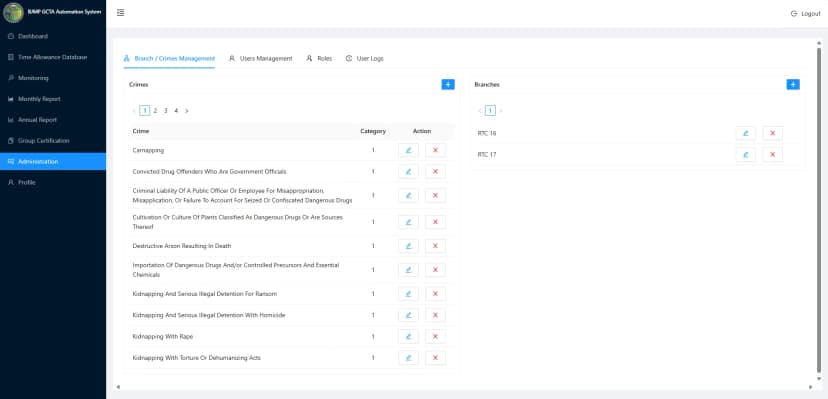Open Time Allowance Database in sidebar
Image resolution: width=828 pixels, height=399 pixels.
click(x=53, y=57)
